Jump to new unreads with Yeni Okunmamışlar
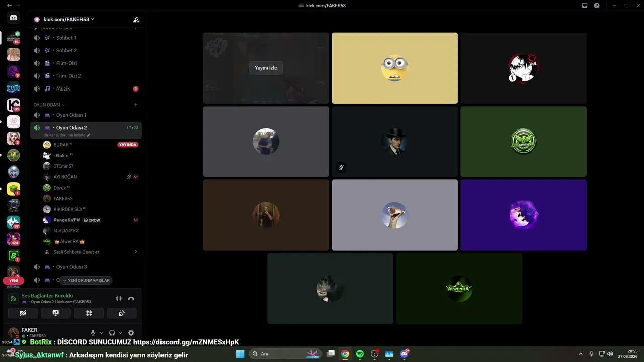The height and width of the screenshot is (362, 644). 86,280
